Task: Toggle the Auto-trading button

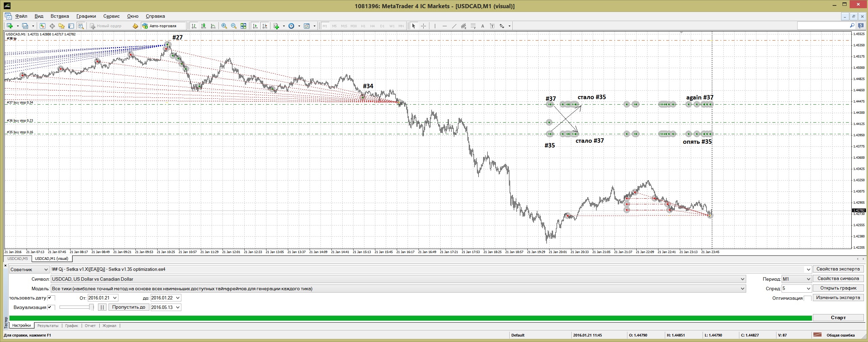Action: [164, 26]
